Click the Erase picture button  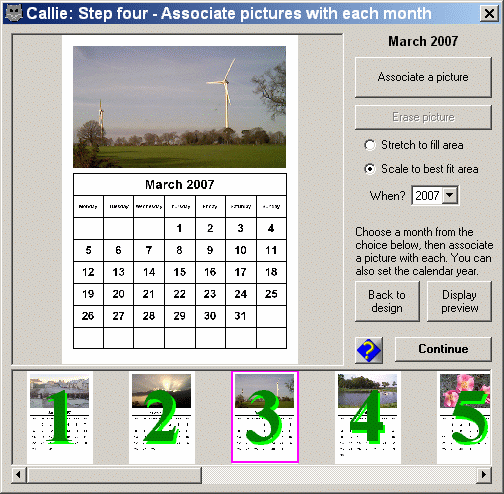423,117
